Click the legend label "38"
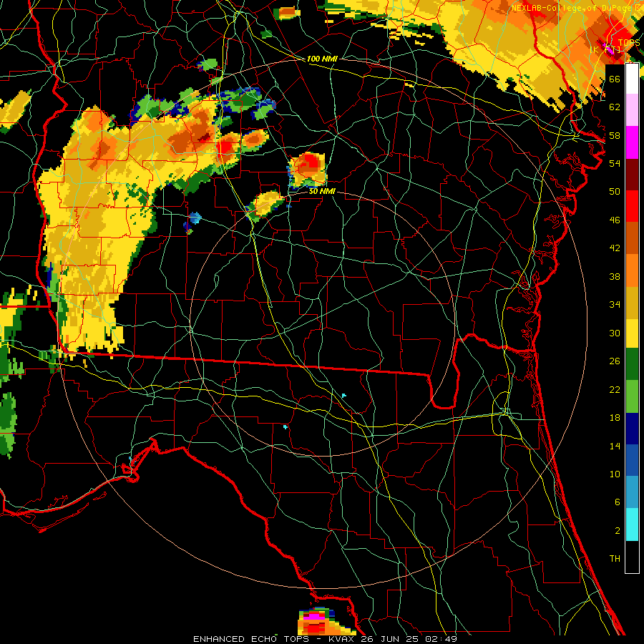This screenshot has height=644, width=644. pos(615,276)
